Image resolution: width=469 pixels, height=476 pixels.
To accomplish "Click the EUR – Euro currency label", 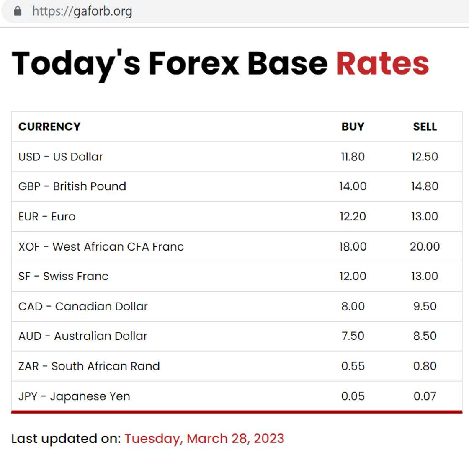I will (47, 217).
